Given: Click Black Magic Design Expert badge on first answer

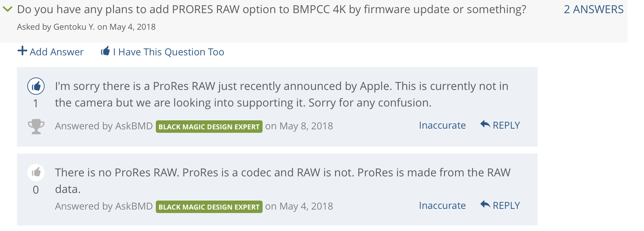Looking at the screenshot, I should (x=209, y=127).
